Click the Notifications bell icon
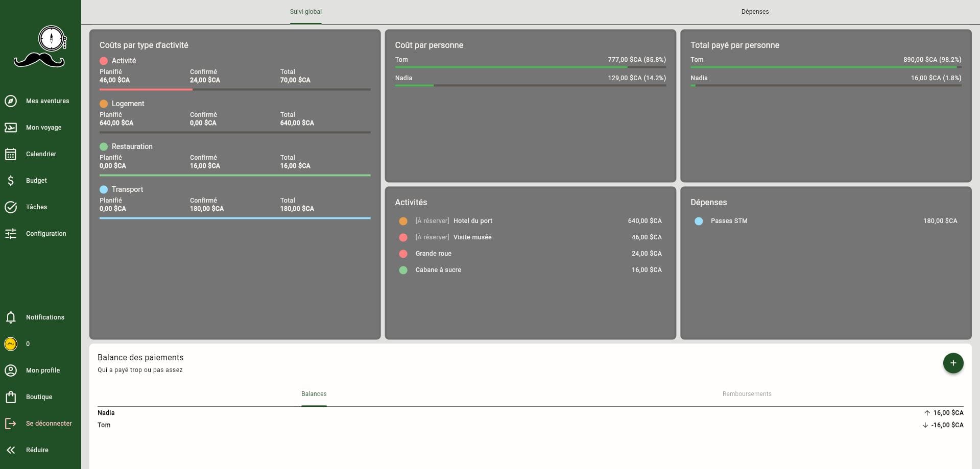Viewport: 980px width, 469px height. coord(11,317)
